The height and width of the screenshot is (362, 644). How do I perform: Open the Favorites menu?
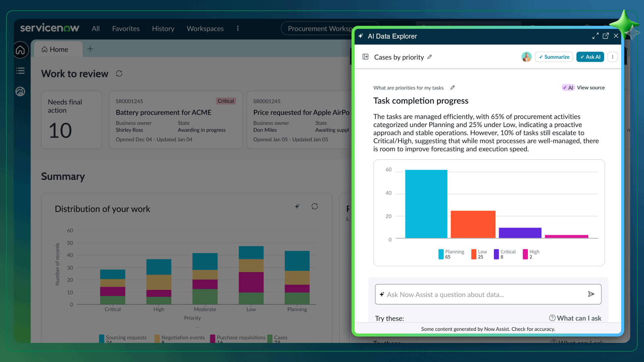tap(126, 28)
